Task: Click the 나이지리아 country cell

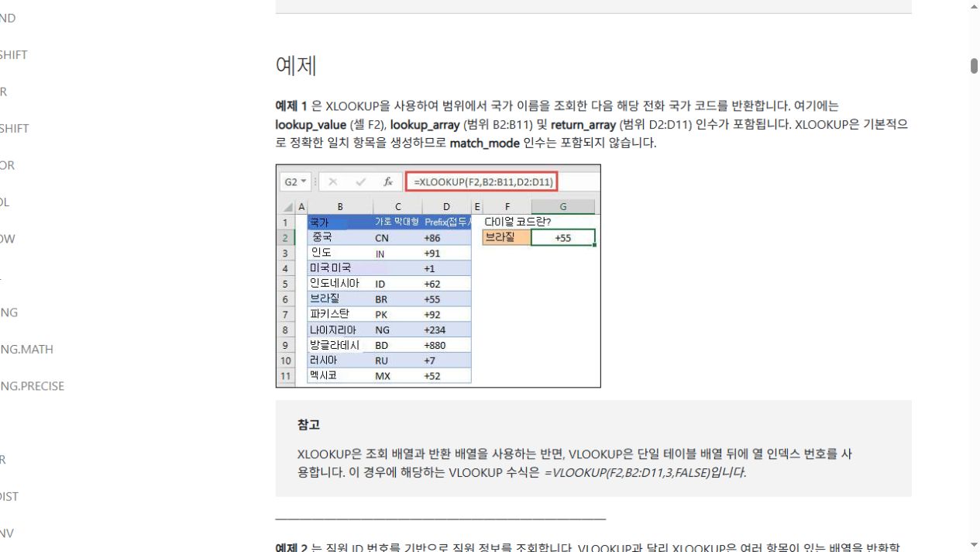Action: (x=339, y=329)
